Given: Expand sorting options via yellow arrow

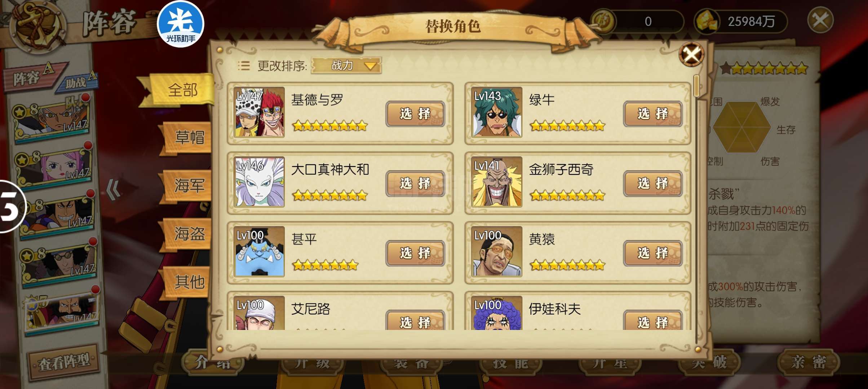Looking at the screenshot, I should click(370, 66).
